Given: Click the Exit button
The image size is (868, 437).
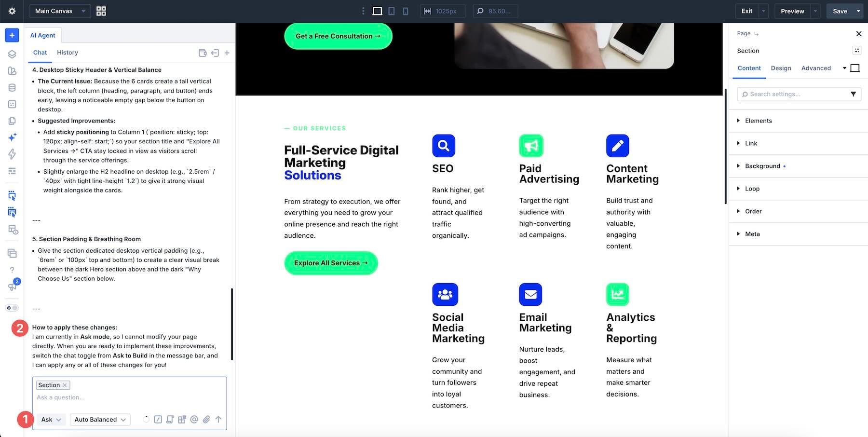Looking at the screenshot, I should pyautogui.click(x=747, y=11).
